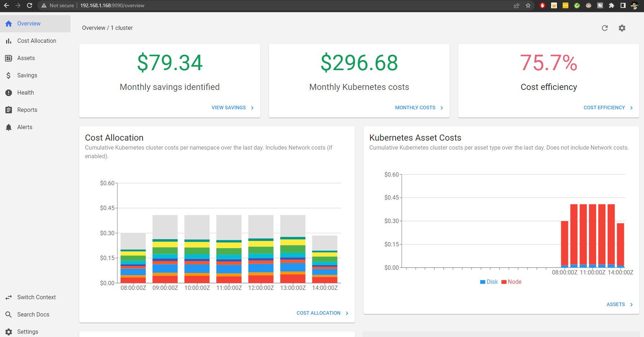Click the $79.34 monthly savings figure
The width and height of the screenshot is (644, 337).
[170, 63]
